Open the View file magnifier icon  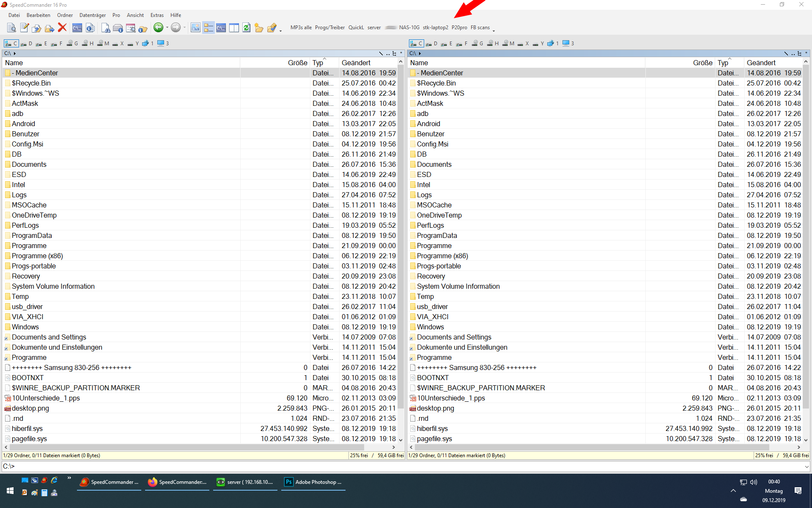11,28
